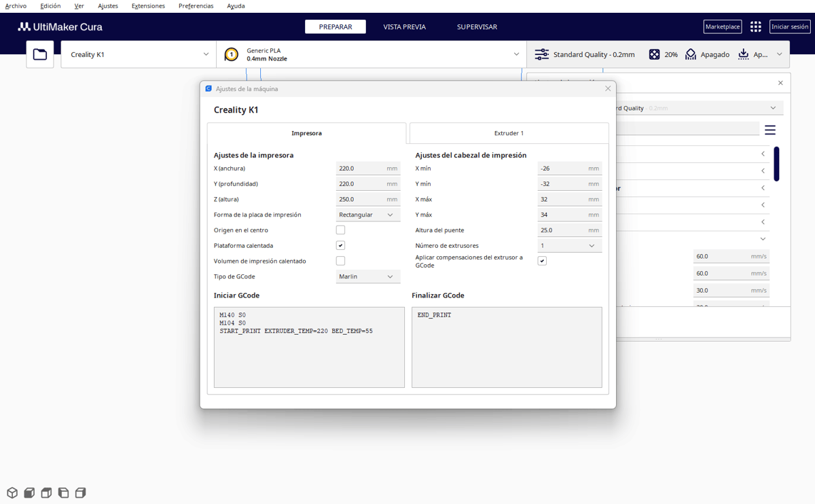Open the Ver menu
Screen dimensions: 815x504
(x=79, y=6)
